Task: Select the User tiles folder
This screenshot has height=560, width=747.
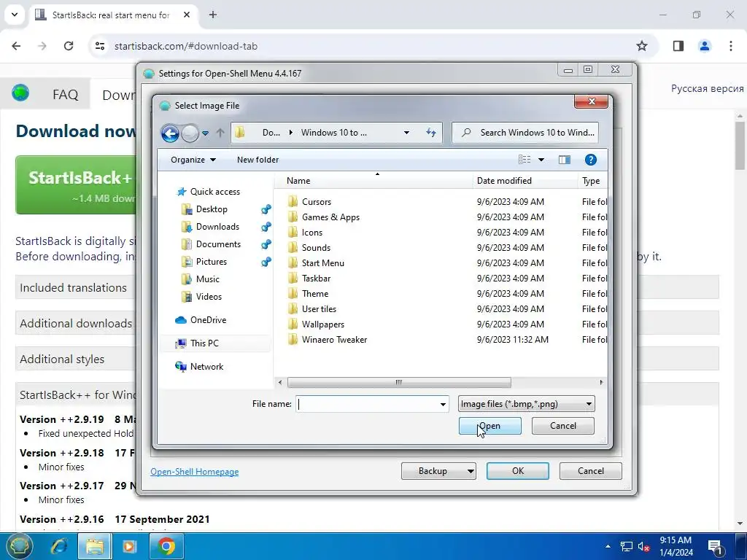Action: click(319, 309)
